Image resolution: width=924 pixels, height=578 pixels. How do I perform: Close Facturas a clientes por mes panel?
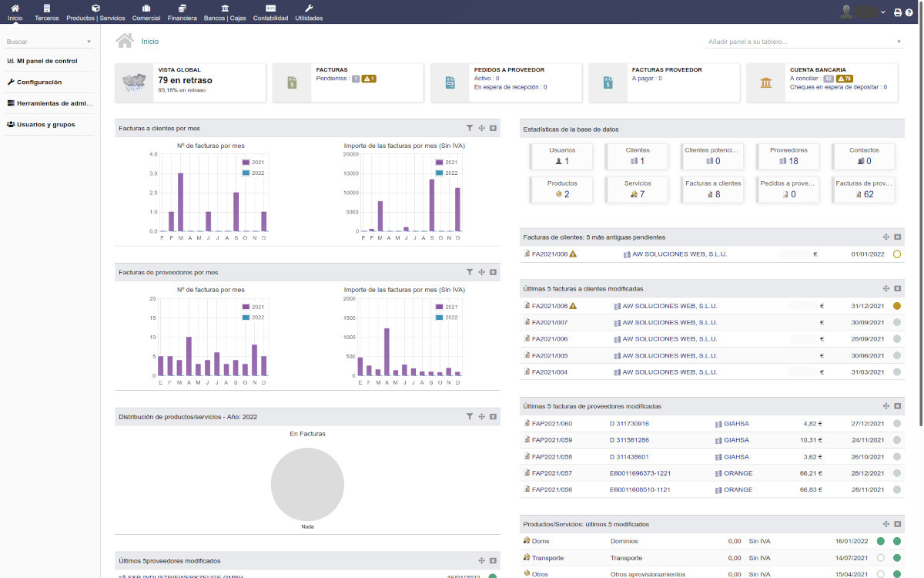tap(493, 128)
